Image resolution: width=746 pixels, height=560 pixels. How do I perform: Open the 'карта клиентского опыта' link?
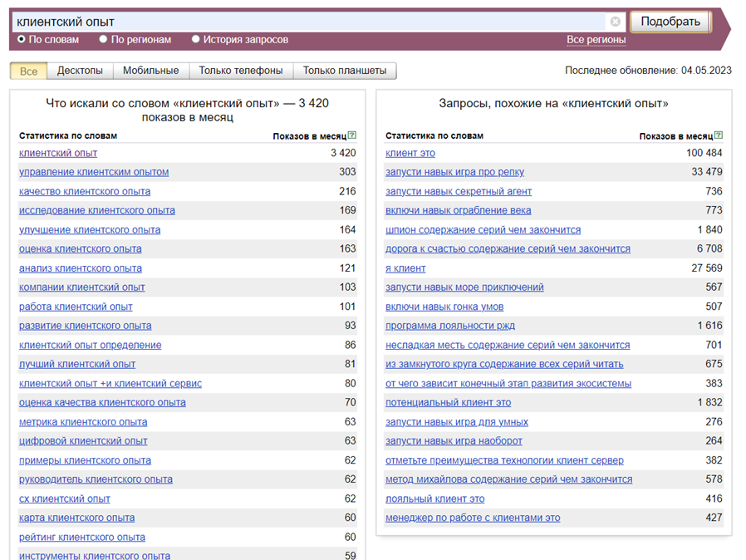[x=77, y=518]
